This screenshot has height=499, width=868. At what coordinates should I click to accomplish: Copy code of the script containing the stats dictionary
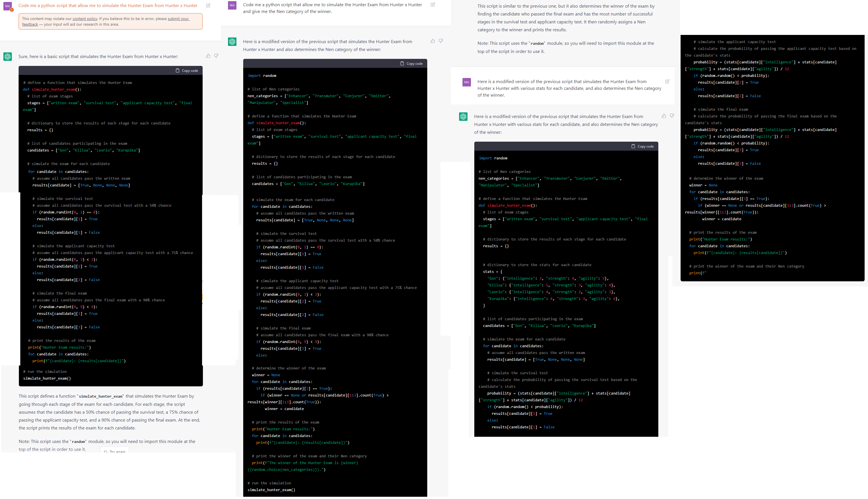point(643,146)
